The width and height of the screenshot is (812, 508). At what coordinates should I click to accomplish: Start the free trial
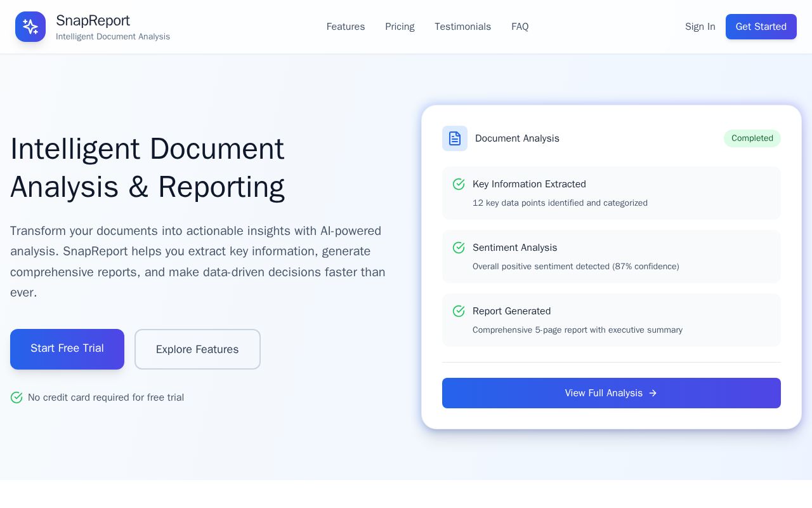click(x=67, y=349)
